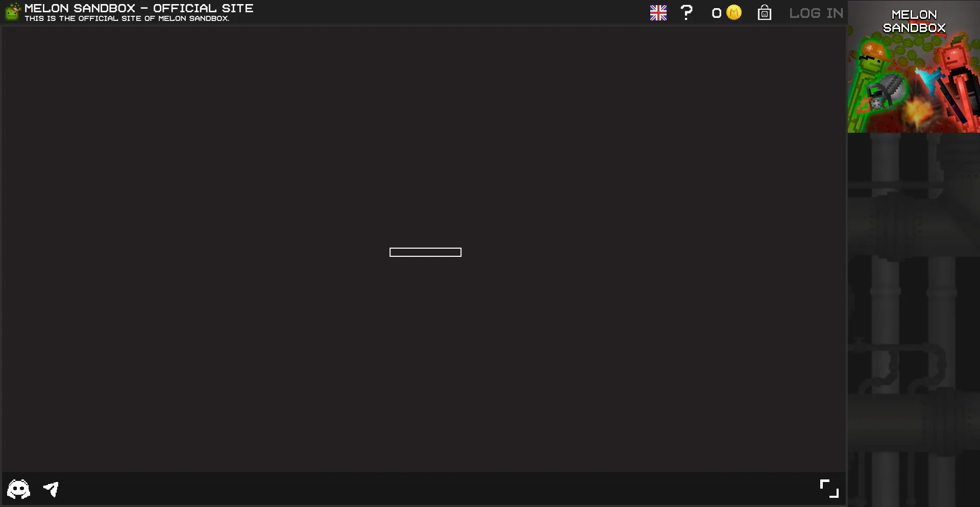Toggle fullscreen with the corner brackets icon
This screenshot has width=980, height=507.
pyautogui.click(x=829, y=488)
